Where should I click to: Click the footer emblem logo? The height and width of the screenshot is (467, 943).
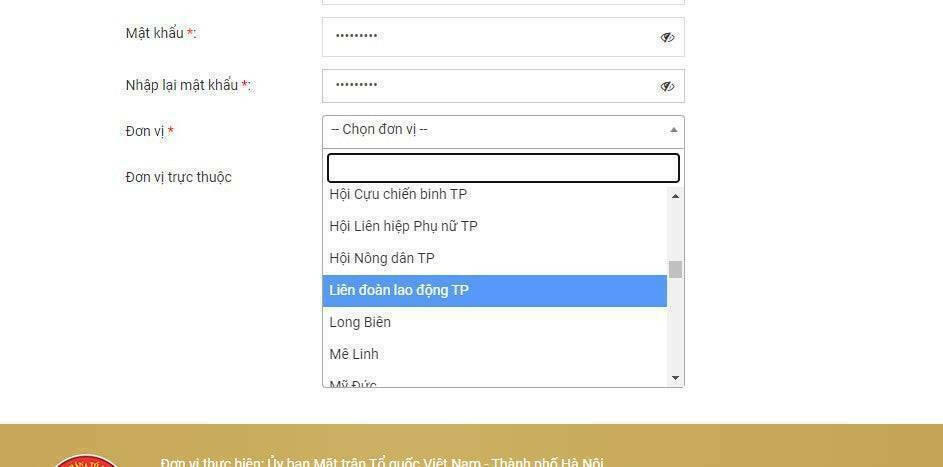87,461
